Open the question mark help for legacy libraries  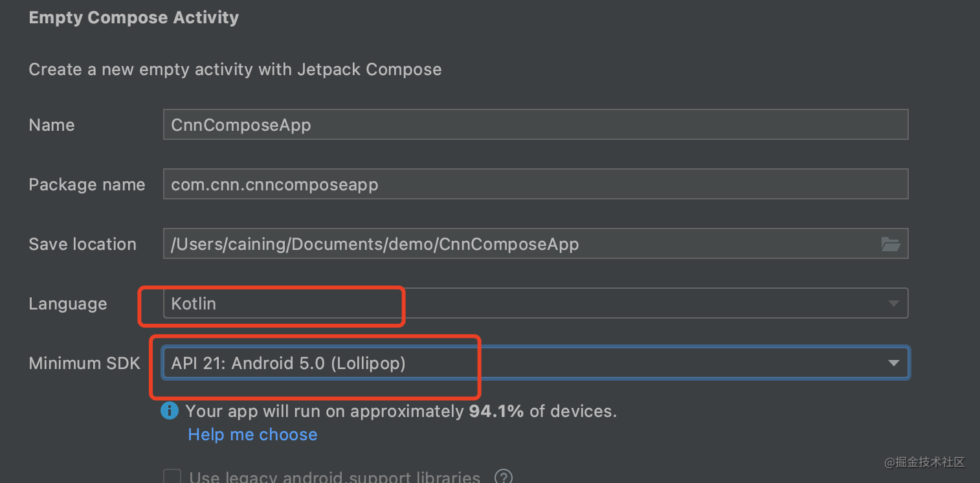click(503, 477)
